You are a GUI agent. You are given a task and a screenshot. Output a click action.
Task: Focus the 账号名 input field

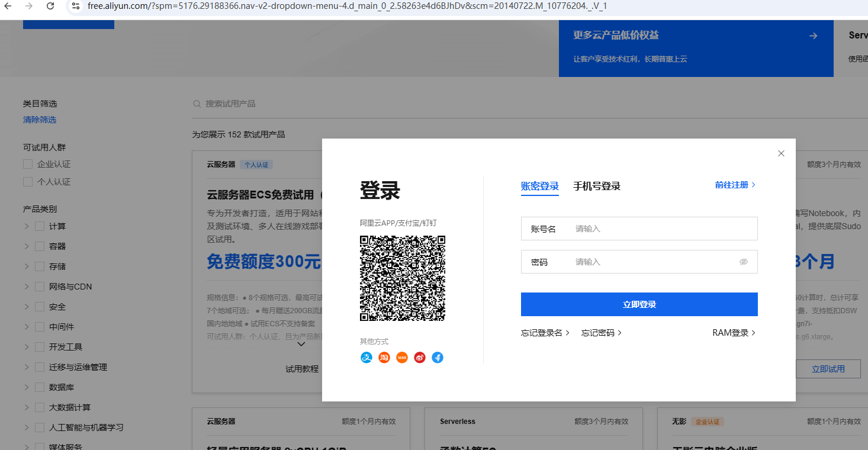click(x=662, y=229)
